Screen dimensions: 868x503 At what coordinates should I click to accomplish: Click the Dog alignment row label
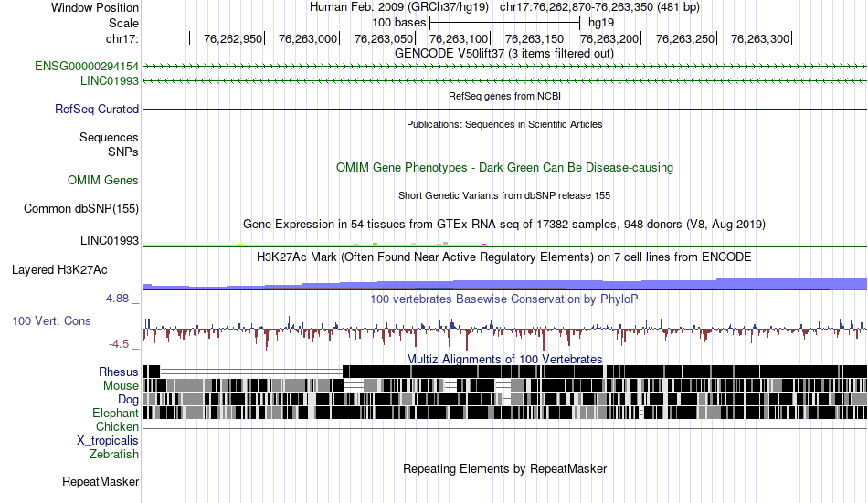click(128, 400)
